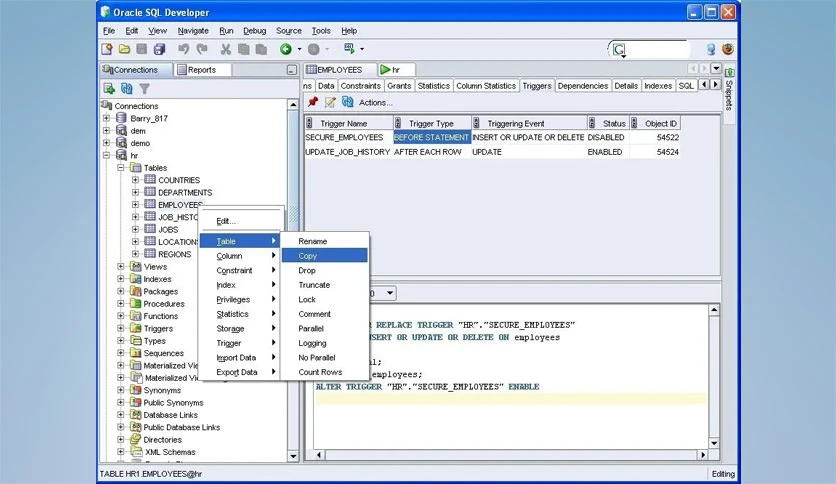Click the Edit pencil icon beside Actions
Image resolution: width=836 pixels, height=484 pixels.
(330, 102)
